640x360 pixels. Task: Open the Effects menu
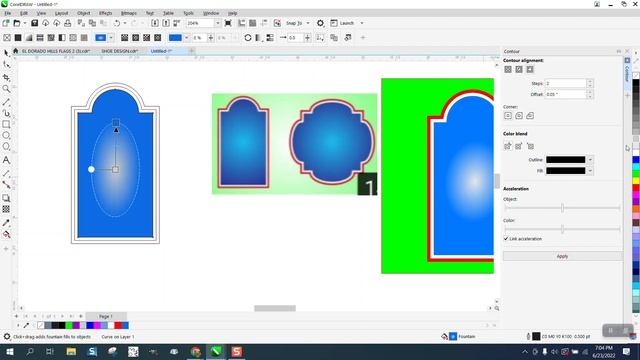pyautogui.click(x=105, y=13)
